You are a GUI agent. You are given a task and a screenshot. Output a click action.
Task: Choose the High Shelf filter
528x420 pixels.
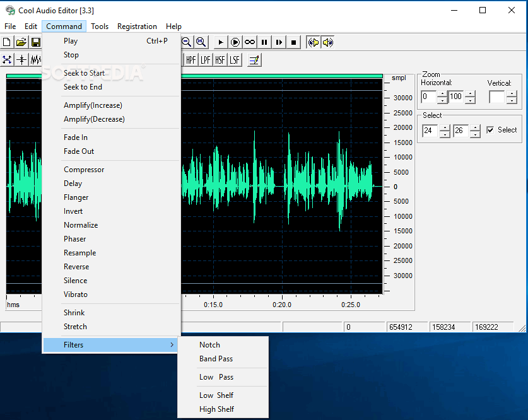point(223,409)
